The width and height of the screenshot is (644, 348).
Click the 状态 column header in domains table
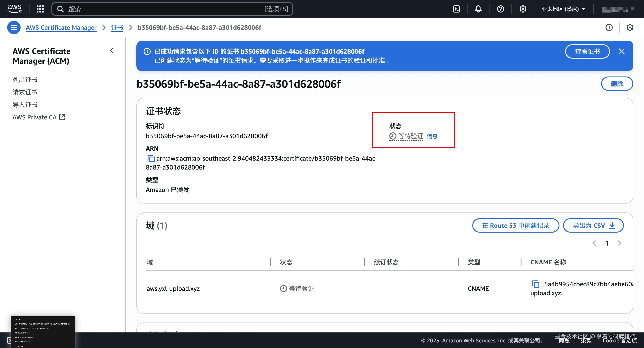[x=286, y=262]
